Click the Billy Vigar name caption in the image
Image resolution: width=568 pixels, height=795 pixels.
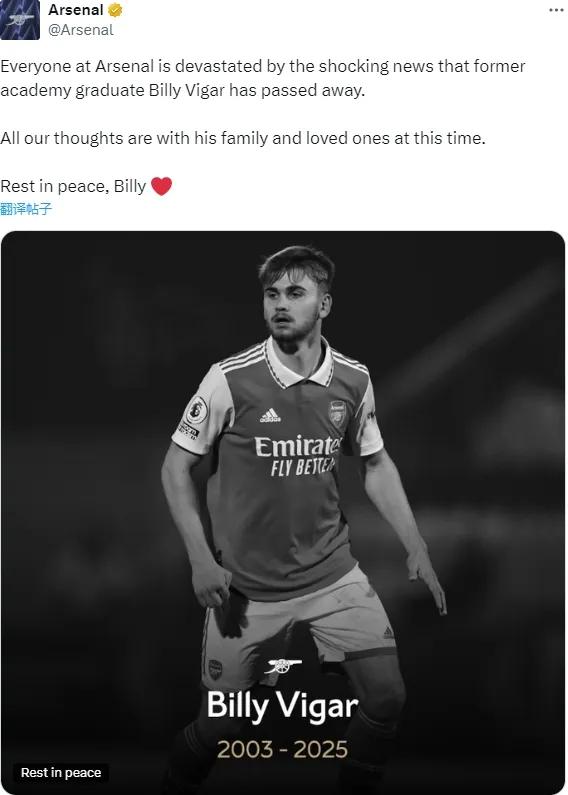(282, 706)
